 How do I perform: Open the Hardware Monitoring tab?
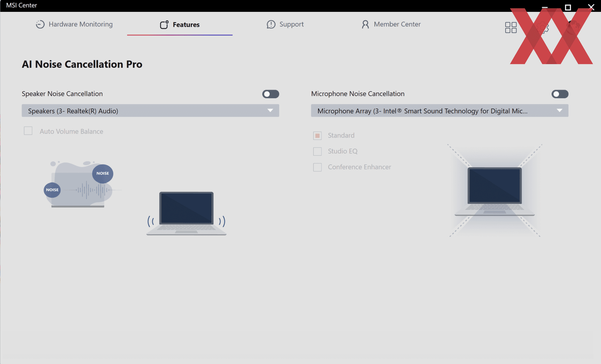(74, 24)
